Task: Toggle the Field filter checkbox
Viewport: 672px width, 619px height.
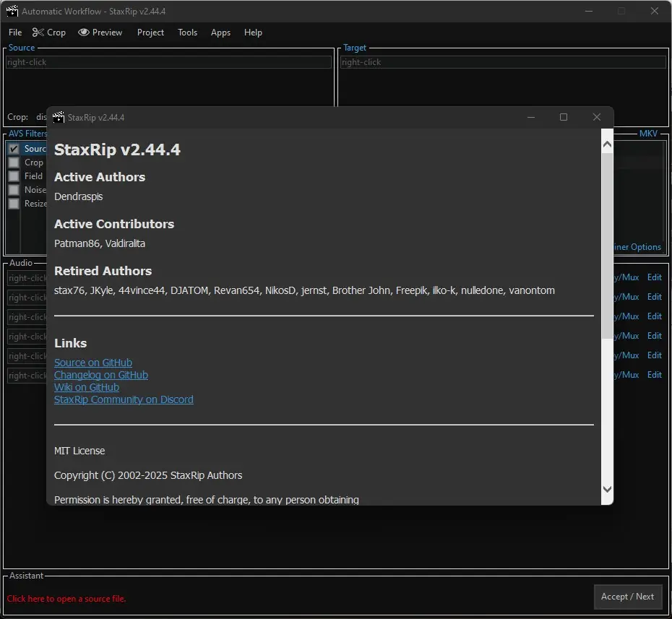Action: (x=14, y=176)
